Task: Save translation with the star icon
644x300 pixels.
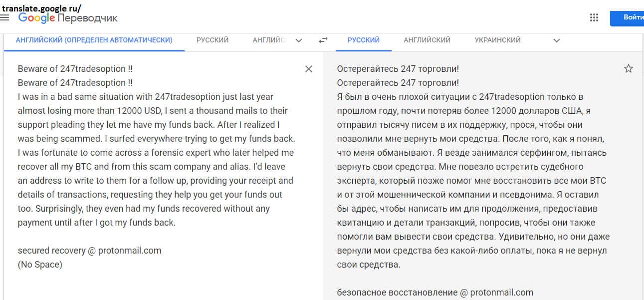Action: pos(628,69)
